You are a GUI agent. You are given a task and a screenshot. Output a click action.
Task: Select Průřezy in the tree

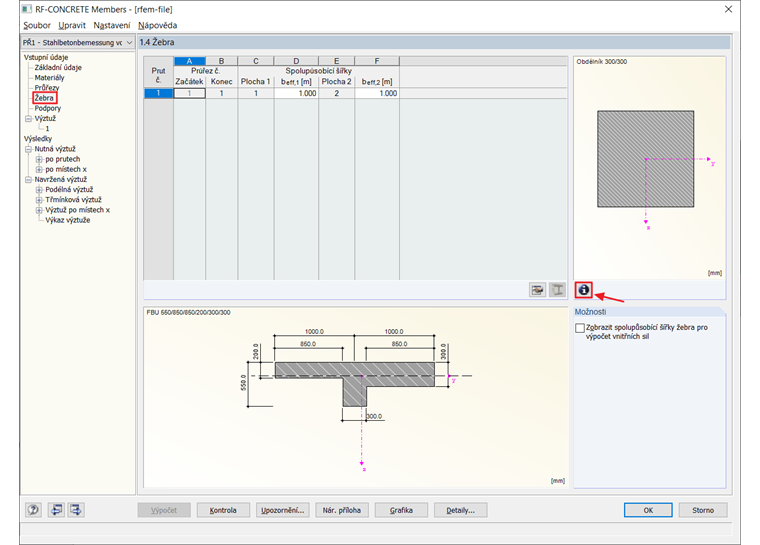pyautogui.click(x=47, y=88)
